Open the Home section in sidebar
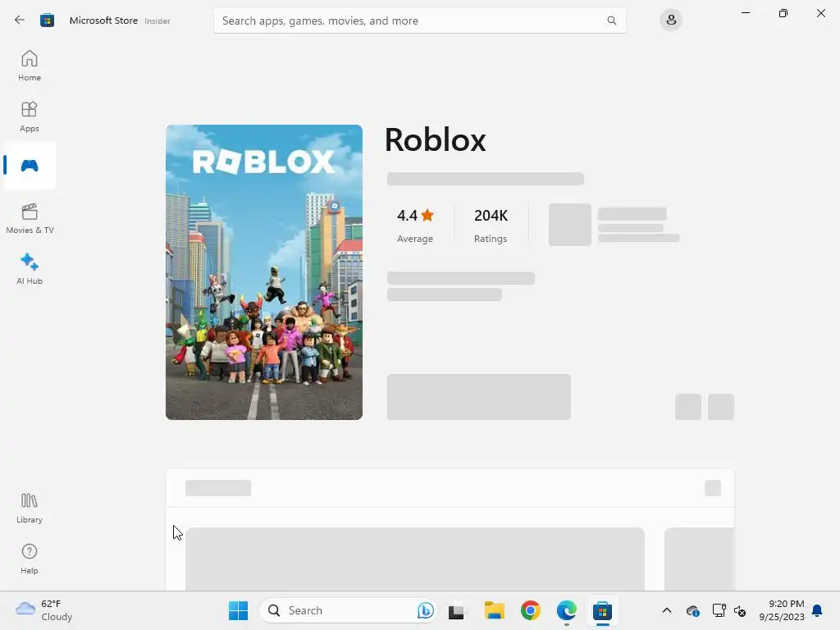This screenshot has width=840, height=630. [x=30, y=66]
